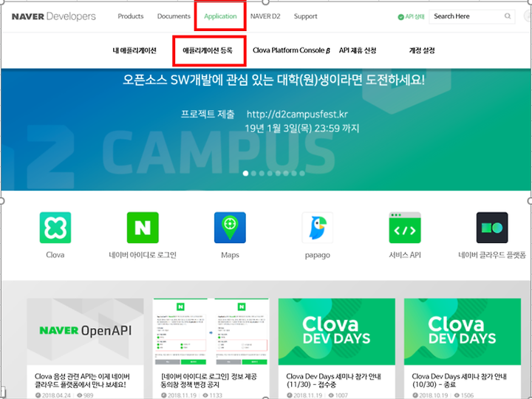
Task: Open the 정보 제공 동의창 정책 변경 공지 article title
Action: coord(208,381)
